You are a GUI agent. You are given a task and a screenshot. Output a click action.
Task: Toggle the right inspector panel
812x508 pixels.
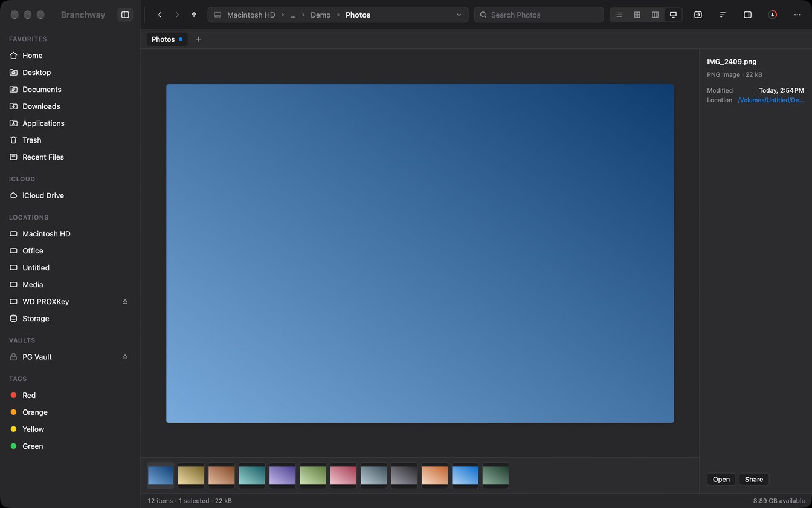coord(747,15)
